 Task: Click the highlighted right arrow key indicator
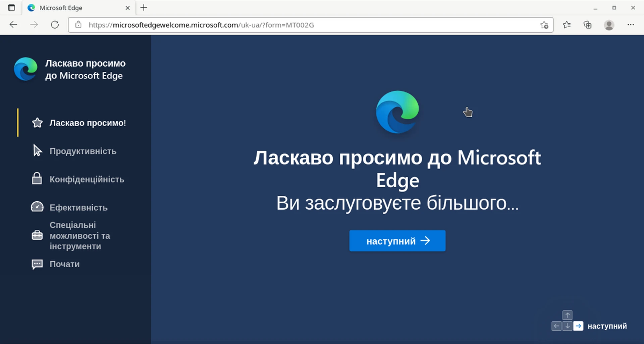click(578, 326)
